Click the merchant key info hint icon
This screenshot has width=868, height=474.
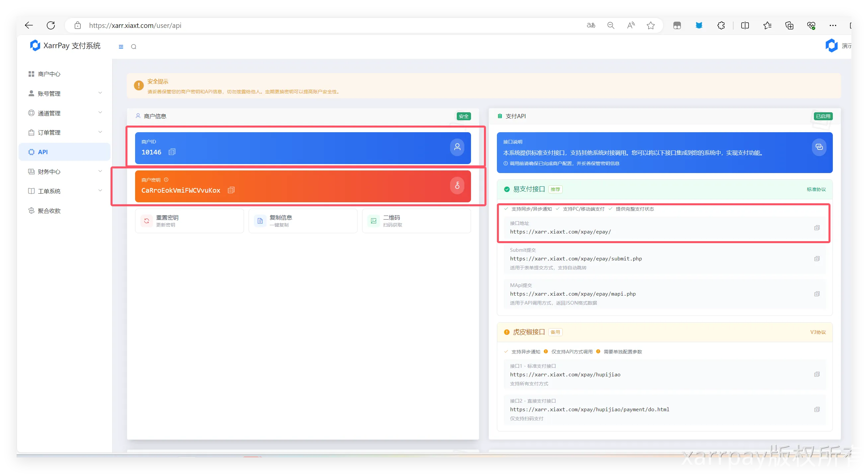pos(166,180)
